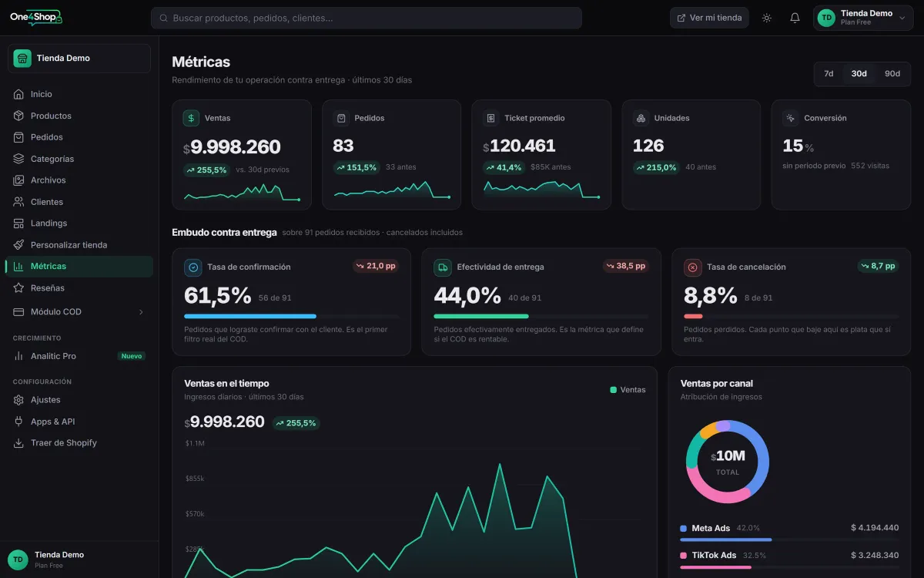Click the sales by channel donut chart
Image resolution: width=924 pixels, height=578 pixels.
pyautogui.click(x=728, y=462)
